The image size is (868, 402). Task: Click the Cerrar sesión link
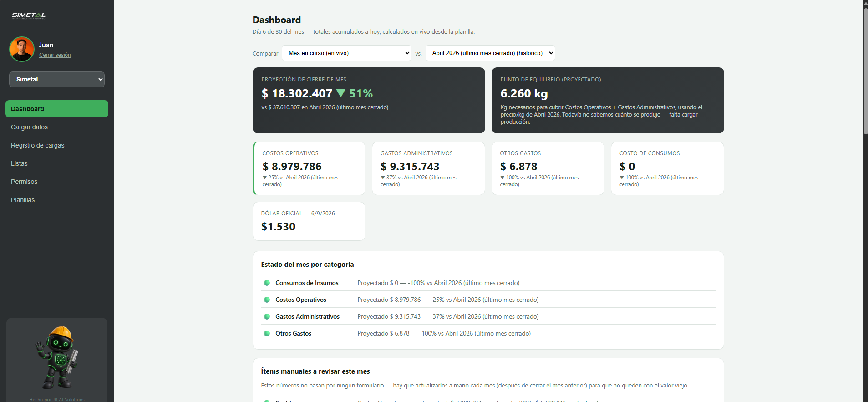click(x=55, y=55)
